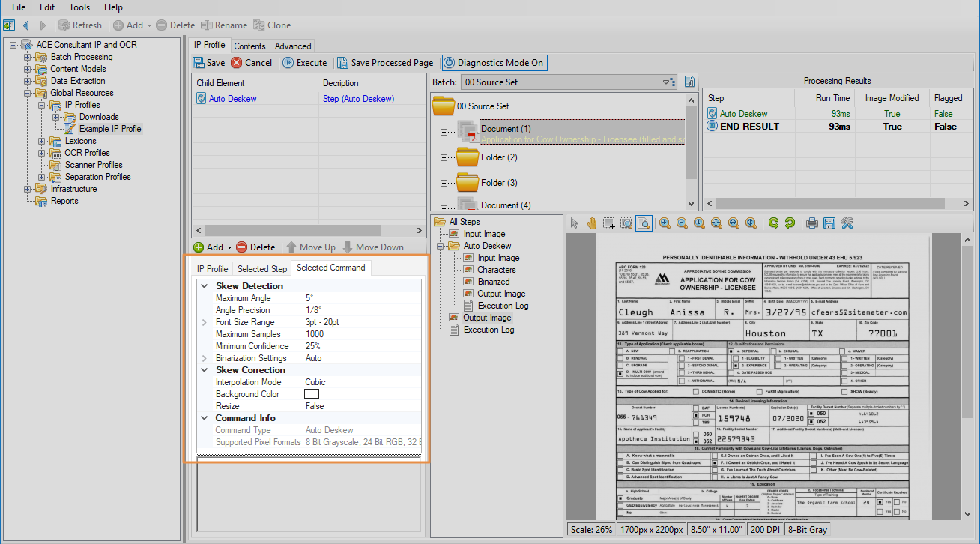The width and height of the screenshot is (980, 544).
Task: Click the zoom out magnifier icon
Action: [682, 223]
